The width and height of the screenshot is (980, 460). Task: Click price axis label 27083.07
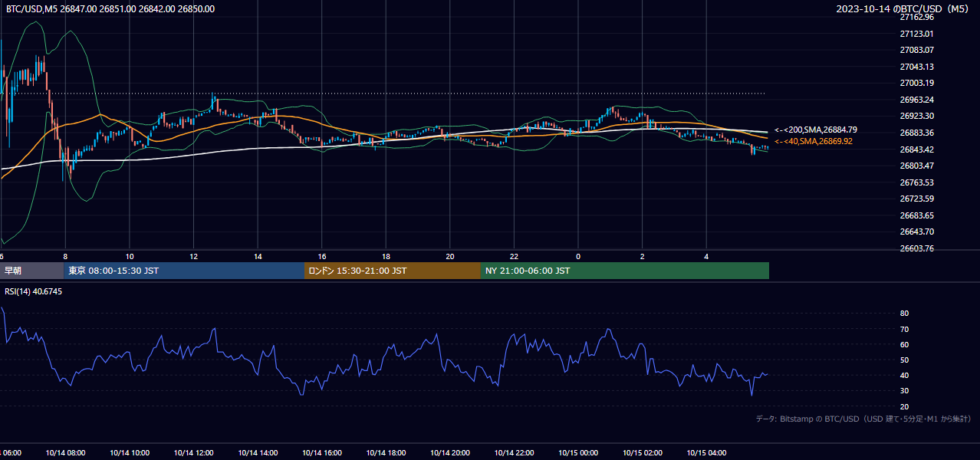pyautogui.click(x=917, y=50)
